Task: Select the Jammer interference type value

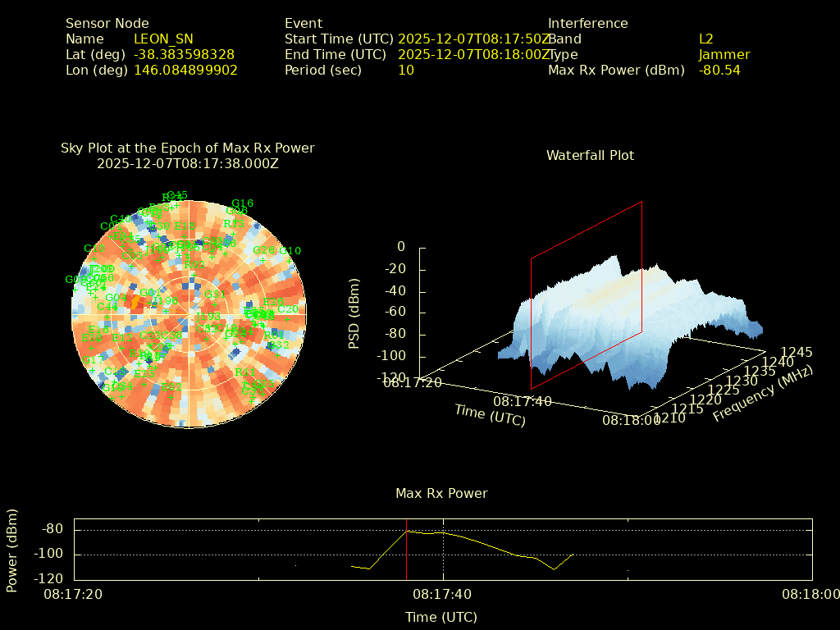Action: pos(724,55)
